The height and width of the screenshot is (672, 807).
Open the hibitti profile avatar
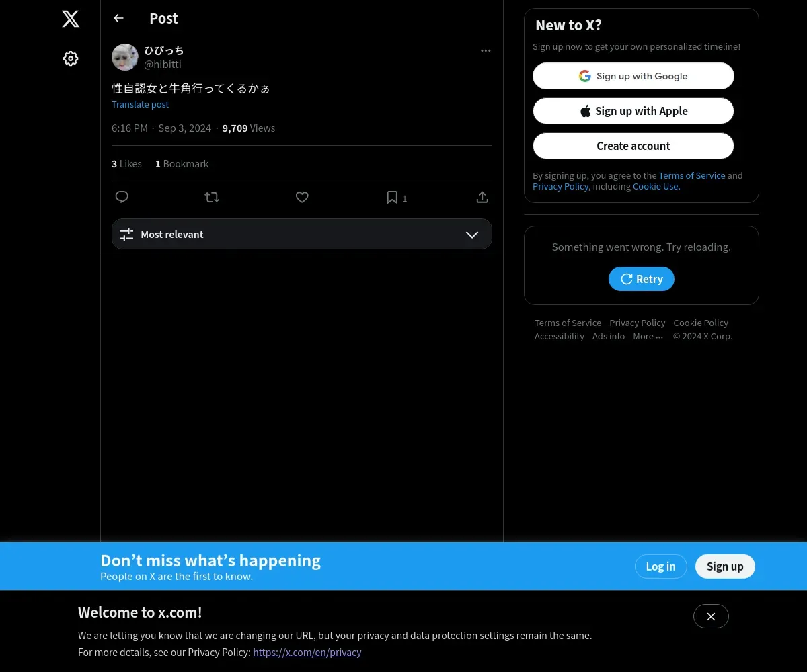pyautogui.click(x=125, y=57)
